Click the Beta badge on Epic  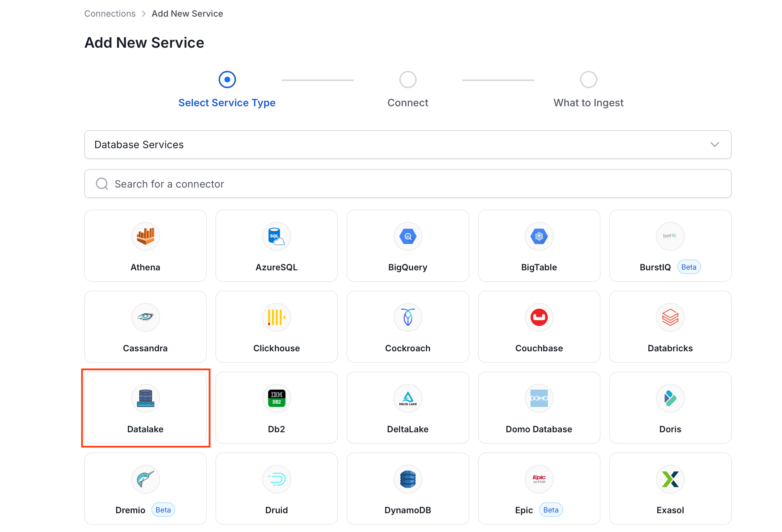tap(551, 510)
